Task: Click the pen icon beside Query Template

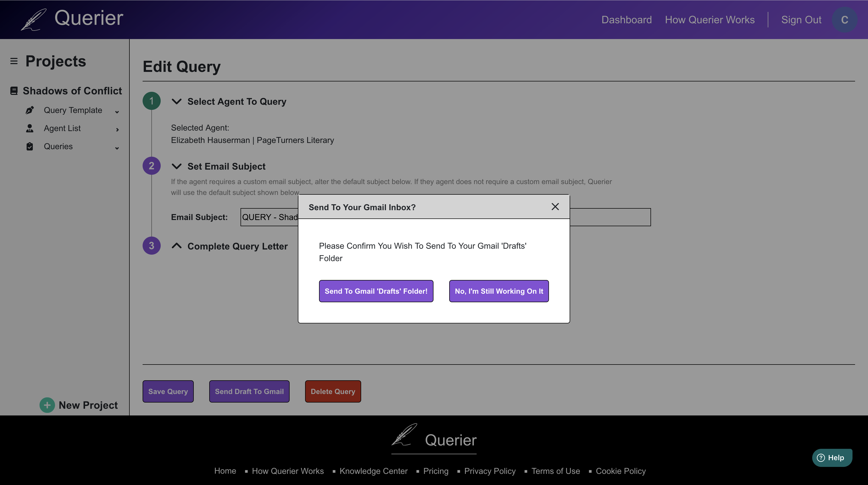Action: (x=30, y=110)
